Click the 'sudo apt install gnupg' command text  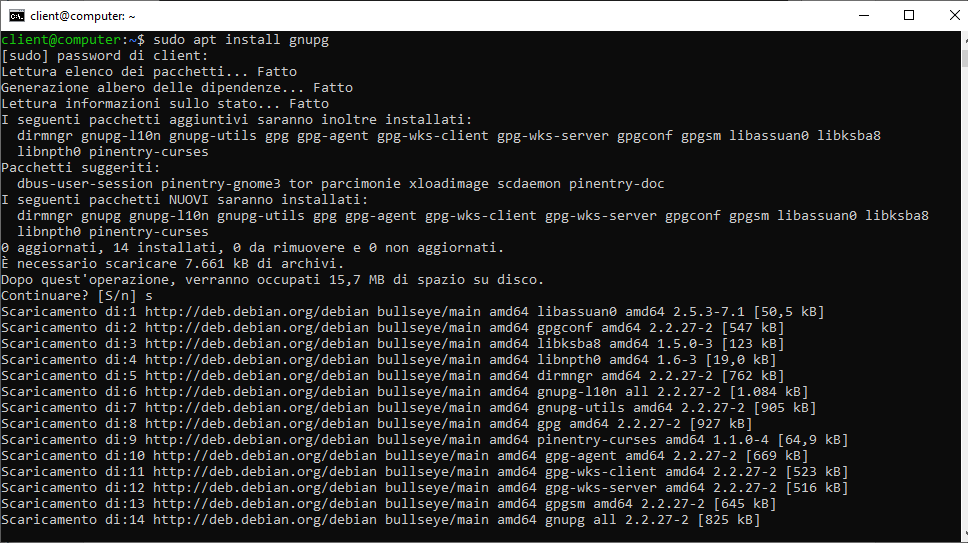coord(241,39)
